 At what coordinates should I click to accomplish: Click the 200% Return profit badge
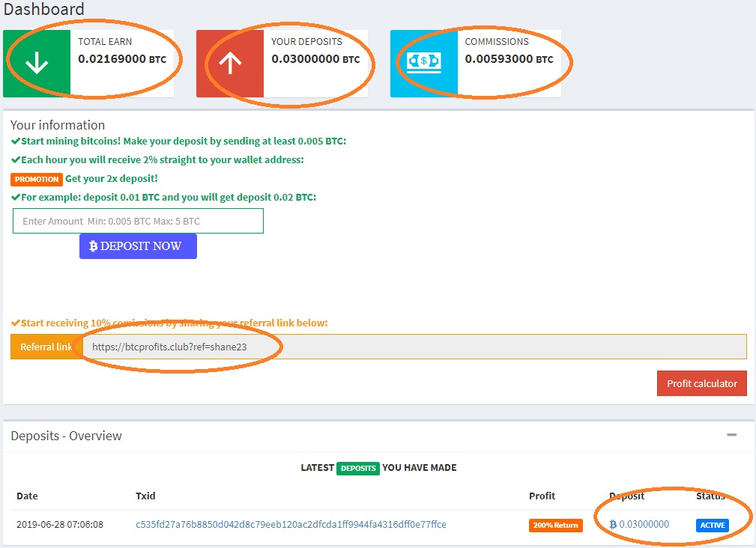(555, 526)
